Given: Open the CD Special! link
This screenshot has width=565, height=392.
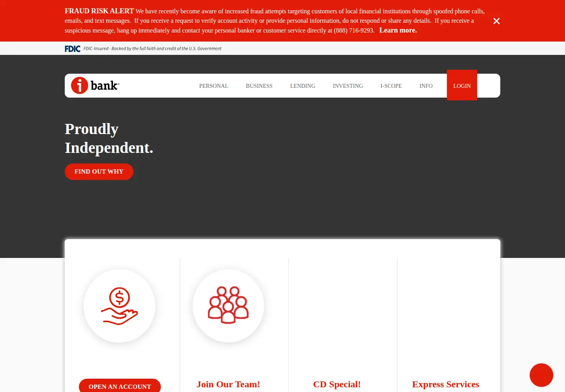Looking at the screenshot, I should pyautogui.click(x=337, y=384).
